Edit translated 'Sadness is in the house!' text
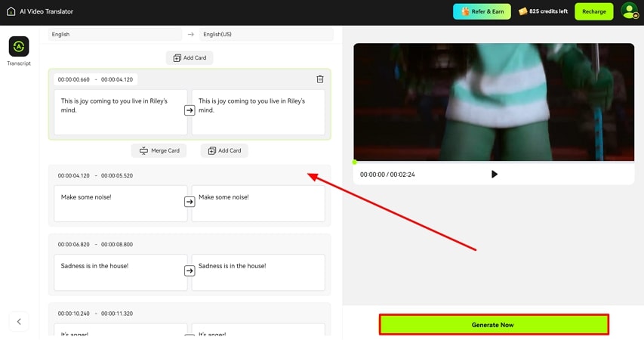This screenshot has height=340, width=644. (x=258, y=273)
